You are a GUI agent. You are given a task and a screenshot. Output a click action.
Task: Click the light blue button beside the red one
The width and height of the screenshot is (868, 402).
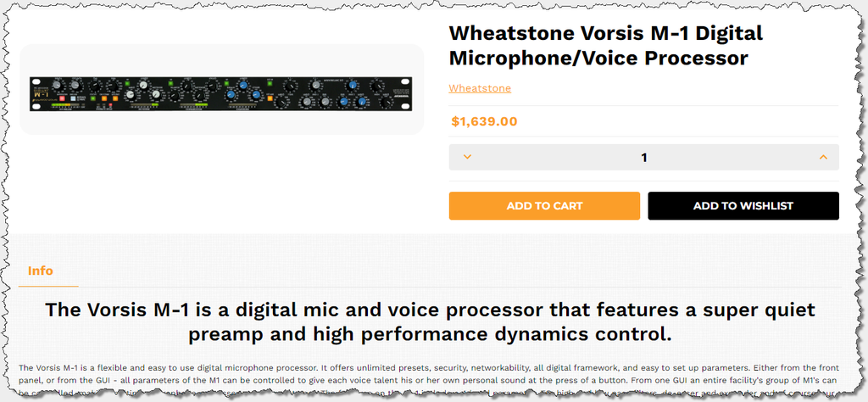(x=73, y=98)
